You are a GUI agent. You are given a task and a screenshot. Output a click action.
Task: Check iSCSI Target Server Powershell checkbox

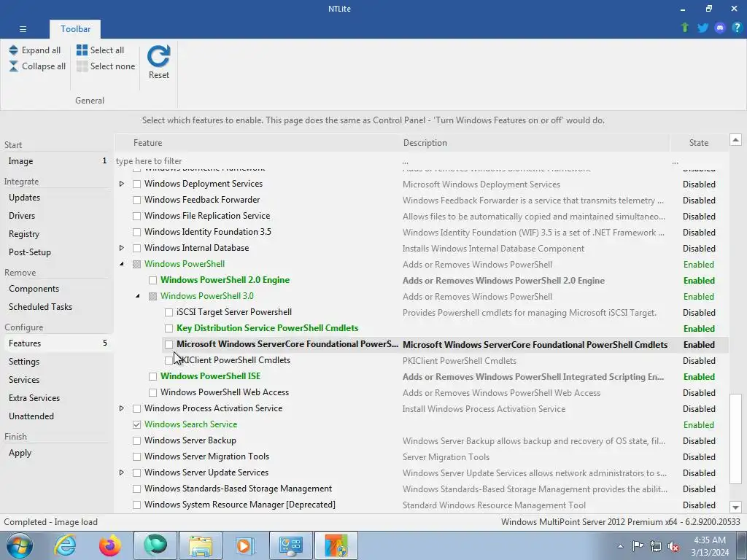tap(169, 312)
